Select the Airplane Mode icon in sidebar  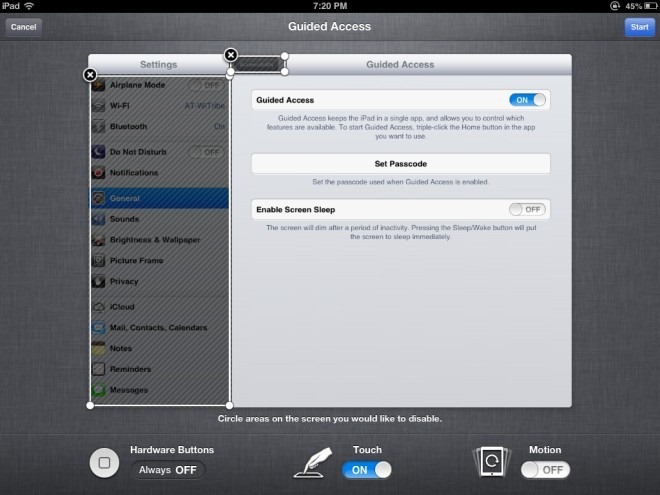coord(98,85)
